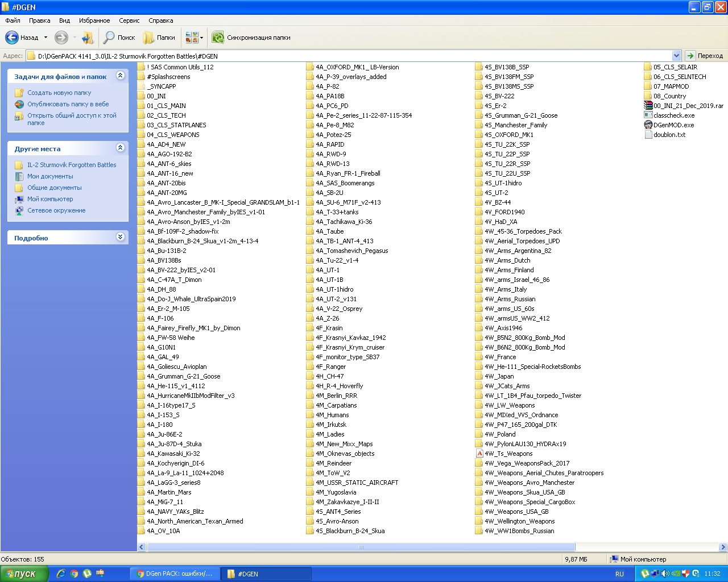Open the Файл menu
This screenshot has height=582, width=728.
[13, 20]
